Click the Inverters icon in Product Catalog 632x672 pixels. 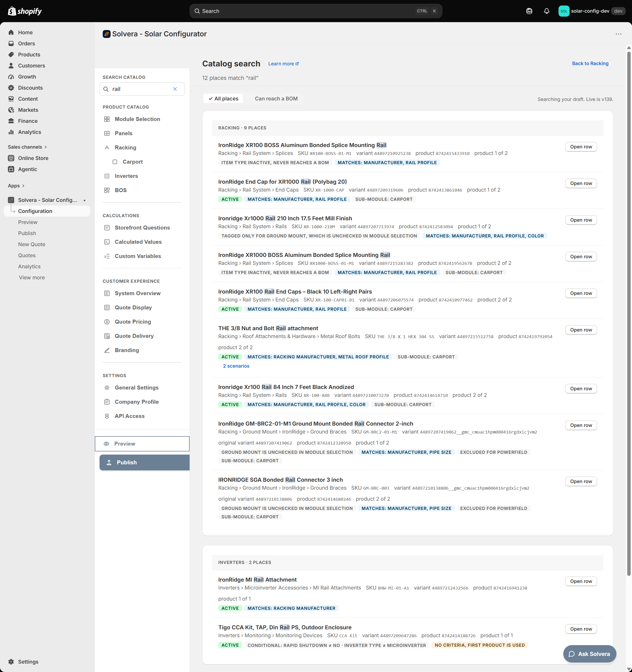coord(107,176)
